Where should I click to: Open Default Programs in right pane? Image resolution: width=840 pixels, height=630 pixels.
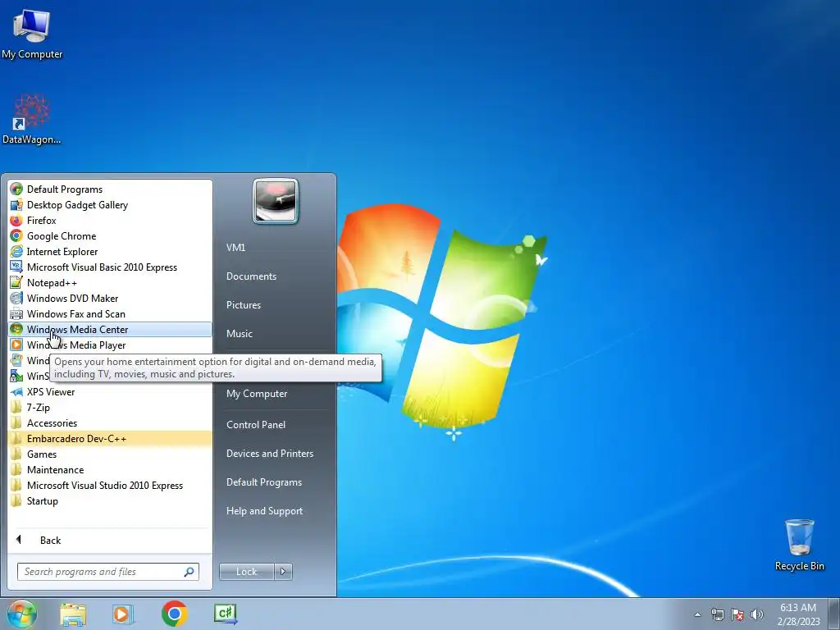[263, 482]
